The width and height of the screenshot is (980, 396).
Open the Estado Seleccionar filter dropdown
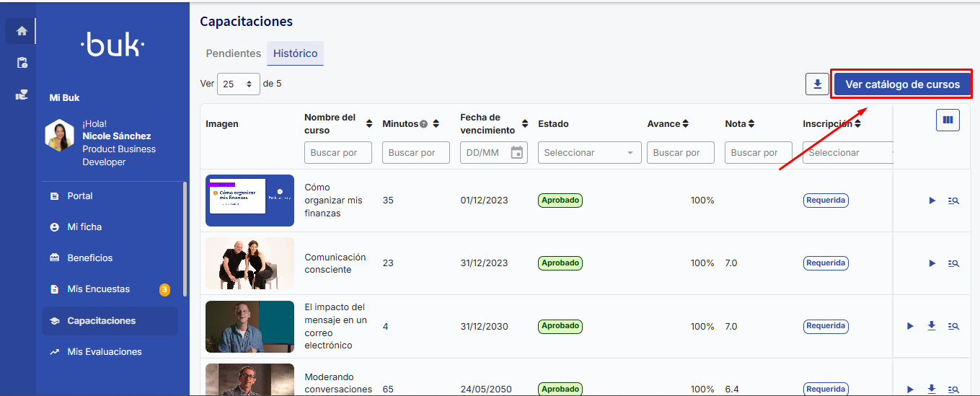[x=589, y=152]
